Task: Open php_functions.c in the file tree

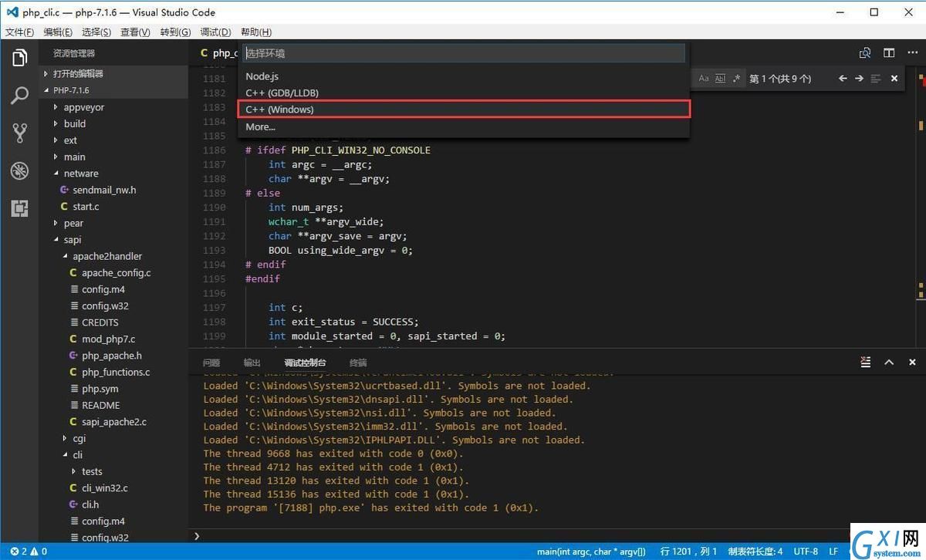Action: tap(116, 372)
